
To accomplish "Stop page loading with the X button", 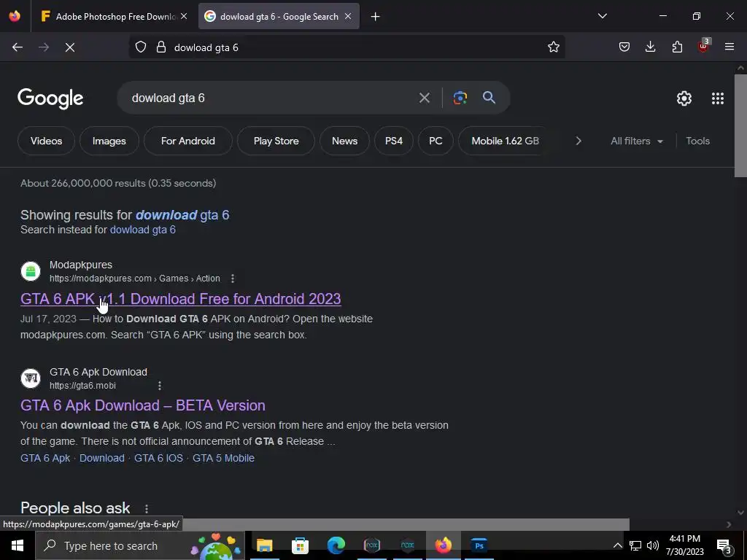I will (70, 47).
